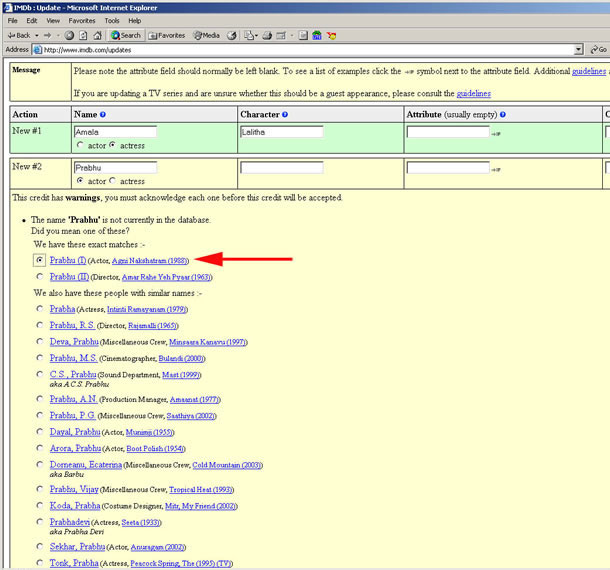This screenshot has height=570, width=610.
Task: Open the Cold Mountain (2003) link
Action: point(227,465)
